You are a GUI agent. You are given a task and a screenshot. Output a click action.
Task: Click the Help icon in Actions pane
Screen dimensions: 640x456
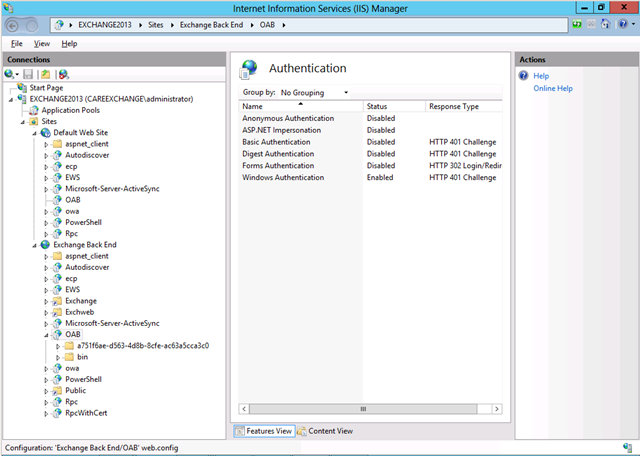click(x=524, y=76)
